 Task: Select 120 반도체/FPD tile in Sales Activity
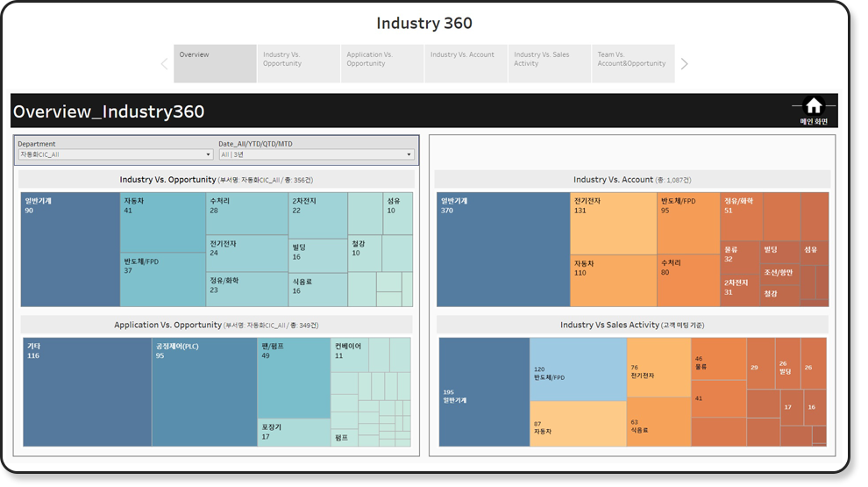pos(578,369)
